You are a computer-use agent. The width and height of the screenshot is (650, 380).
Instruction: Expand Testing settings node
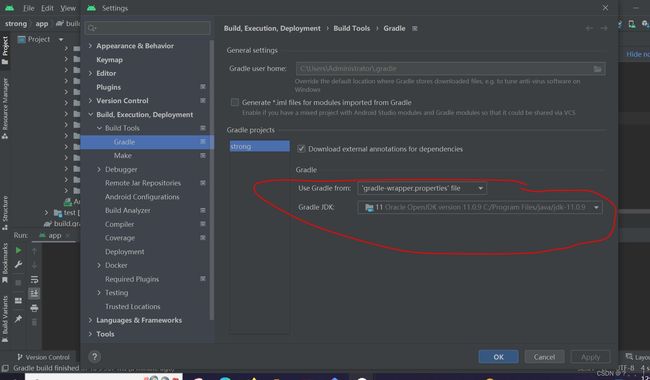[x=99, y=293]
